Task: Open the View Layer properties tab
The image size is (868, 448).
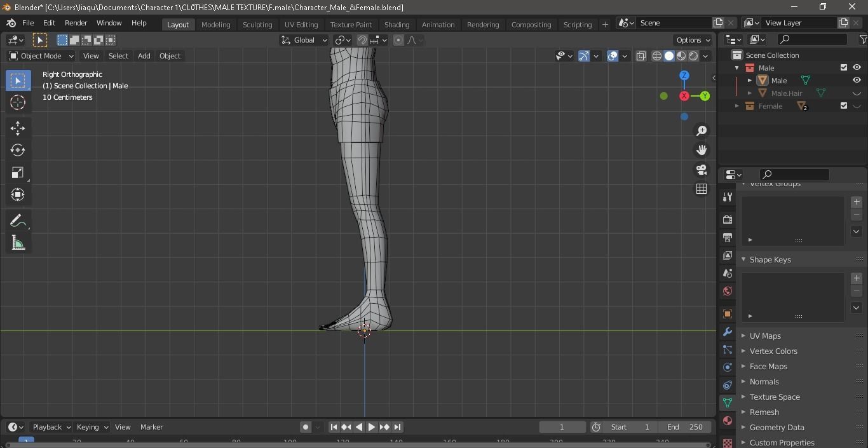Action: [x=728, y=255]
